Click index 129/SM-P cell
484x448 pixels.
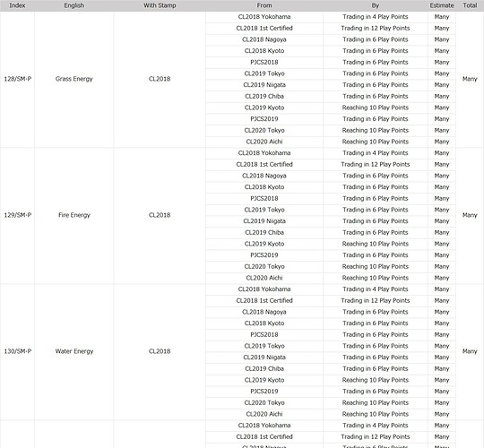pyautogui.click(x=17, y=215)
